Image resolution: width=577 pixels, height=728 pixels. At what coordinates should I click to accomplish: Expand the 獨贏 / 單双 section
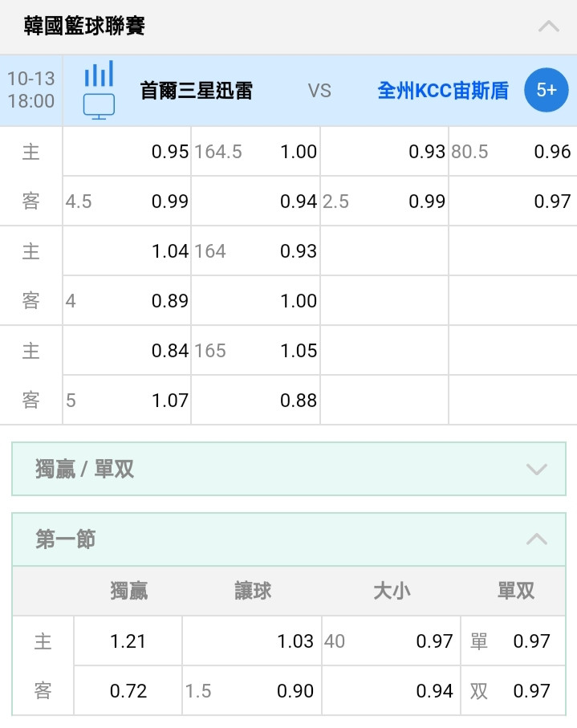[289, 469]
